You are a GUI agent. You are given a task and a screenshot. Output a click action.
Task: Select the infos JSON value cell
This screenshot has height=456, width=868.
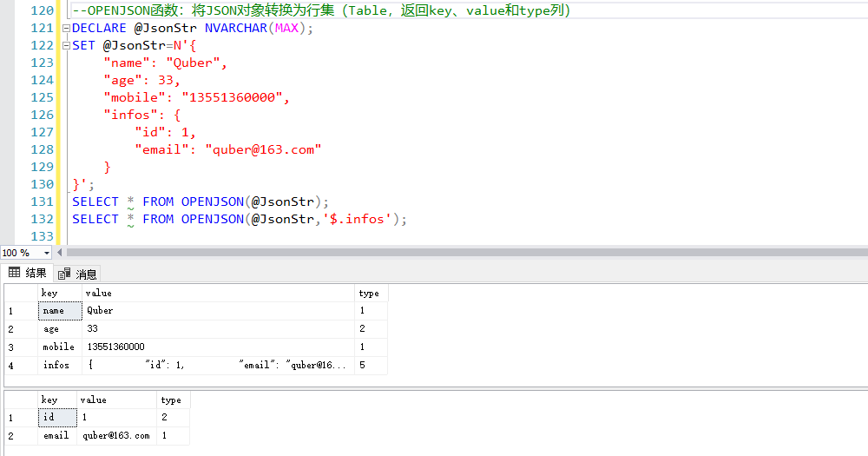(218, 365)
